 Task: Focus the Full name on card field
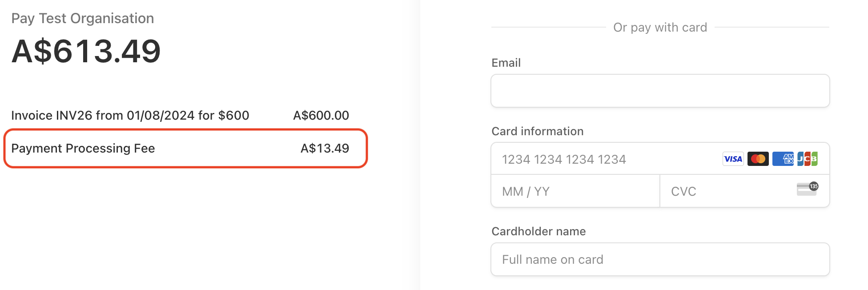[660, 259]
